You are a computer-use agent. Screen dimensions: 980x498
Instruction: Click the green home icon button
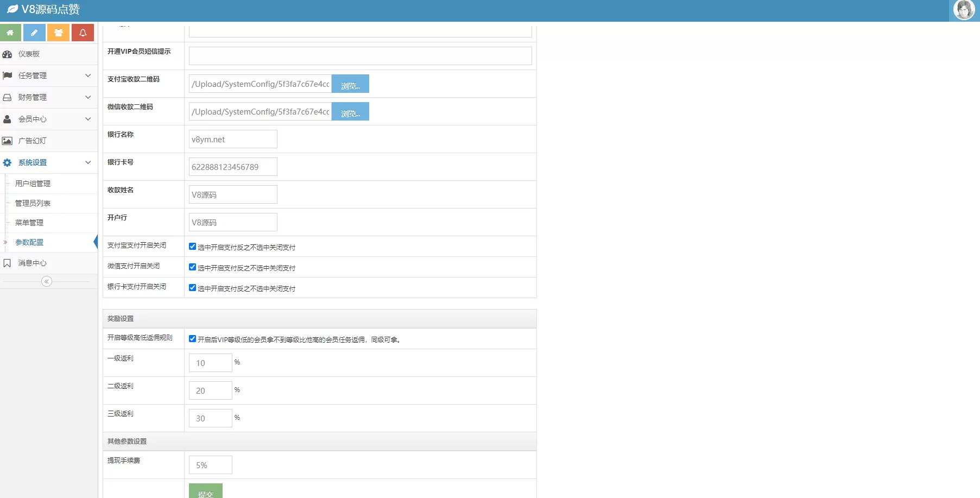10,33
